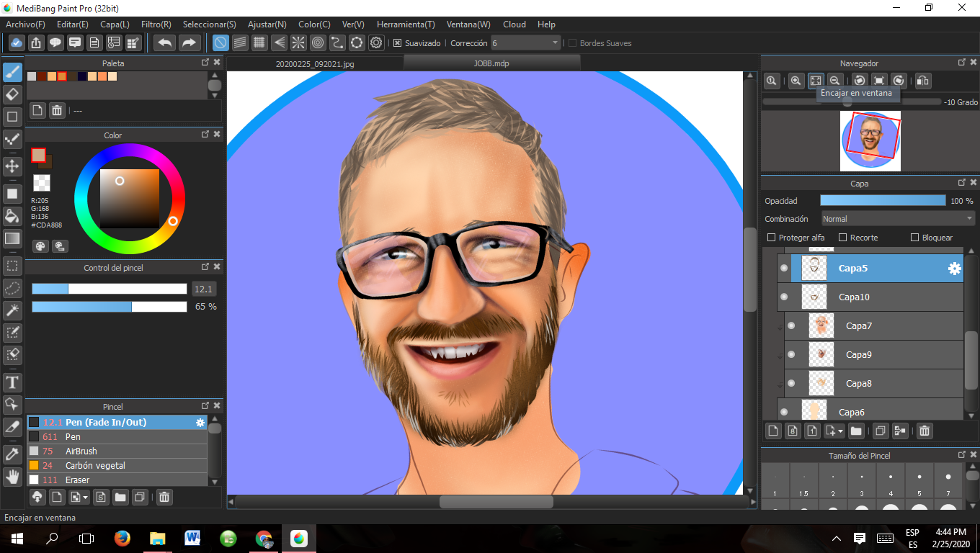Click the brush opacity slider at 65 %
The height and width of the screenshot is (553, 980).
(x=109, y=307)
